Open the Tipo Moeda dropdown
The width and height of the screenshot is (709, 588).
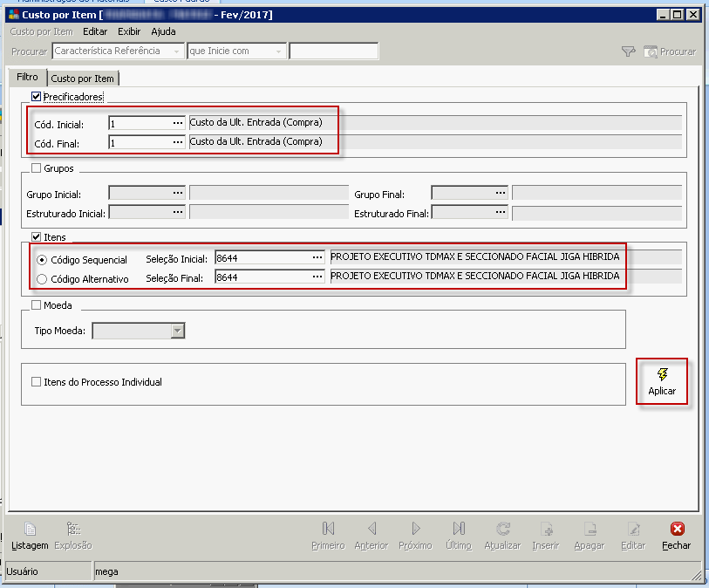pos(178,331)
